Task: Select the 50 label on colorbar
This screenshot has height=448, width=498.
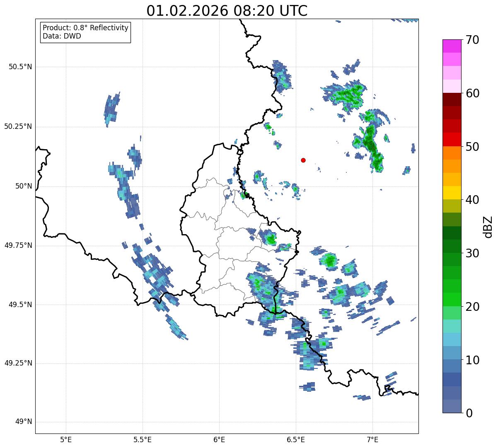Action: coord(472,147)
